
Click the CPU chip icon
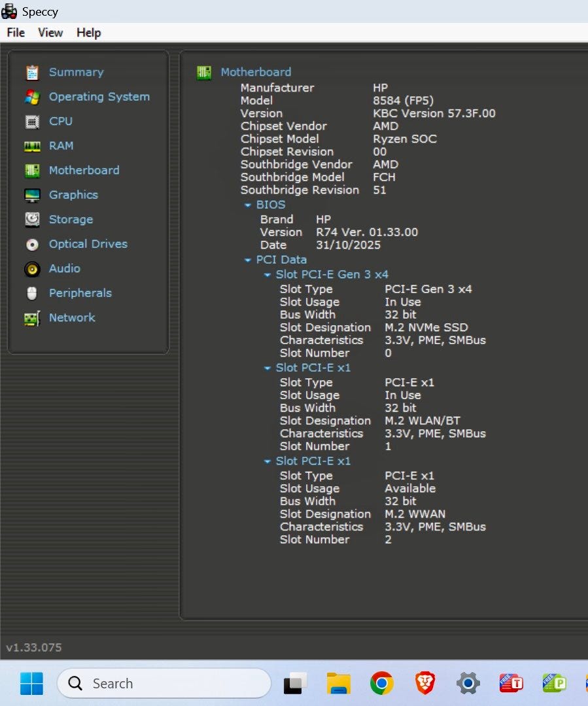tap(32, 122)
